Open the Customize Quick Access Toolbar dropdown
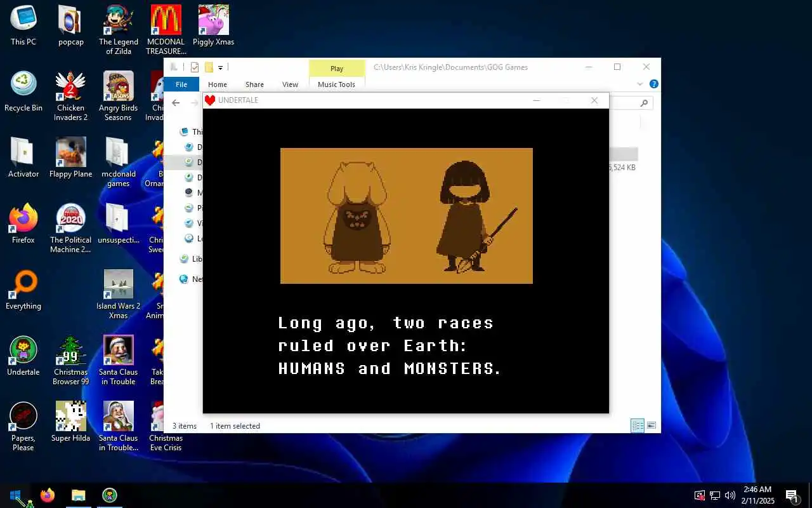812x508 pixels. [220, 67]
